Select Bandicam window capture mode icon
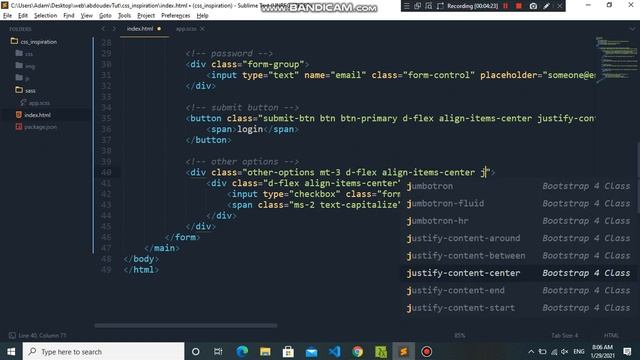This screenshot has height=360, width=640. coord(418,6)
